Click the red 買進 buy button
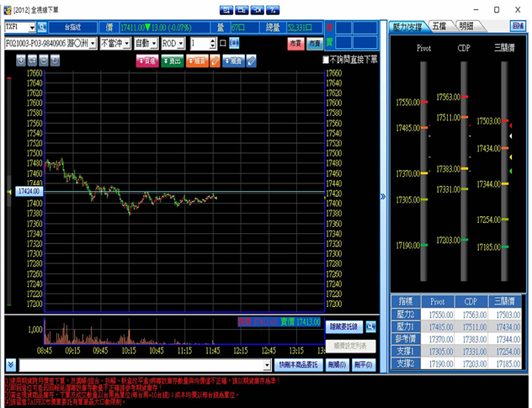 pyautogui.click(x=147, y=61)
